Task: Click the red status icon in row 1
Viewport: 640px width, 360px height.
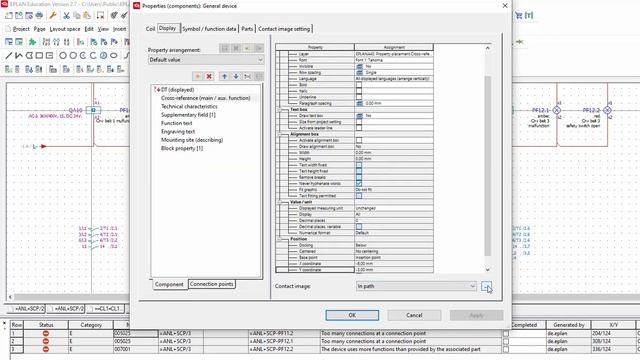Action: (x=46, y=333)
